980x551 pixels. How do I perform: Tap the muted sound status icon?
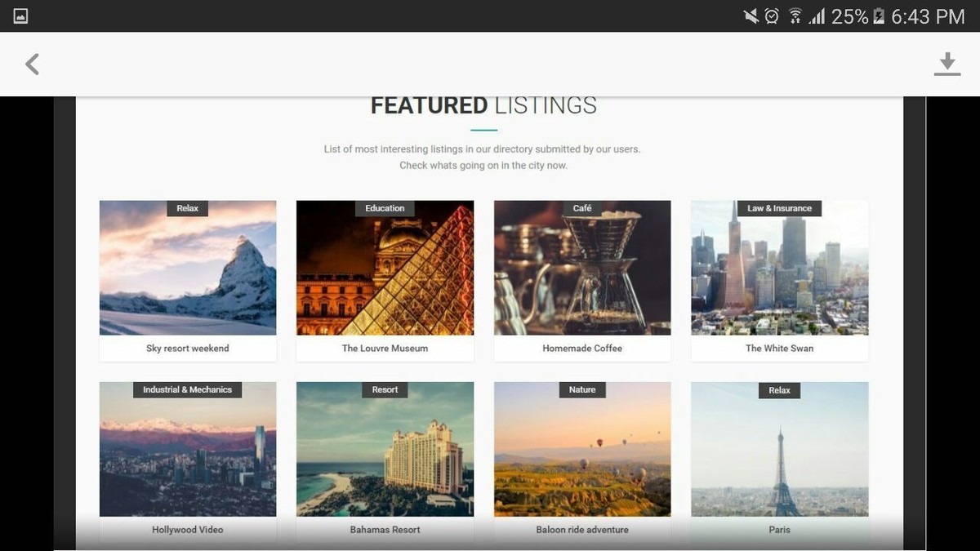click(x=751, y=16)
